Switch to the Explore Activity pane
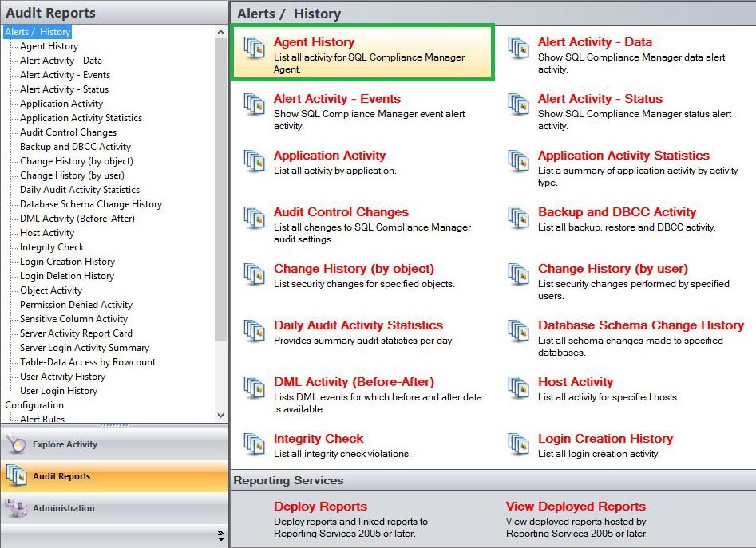This screenshot has width=756, height=548. point(114,444)
